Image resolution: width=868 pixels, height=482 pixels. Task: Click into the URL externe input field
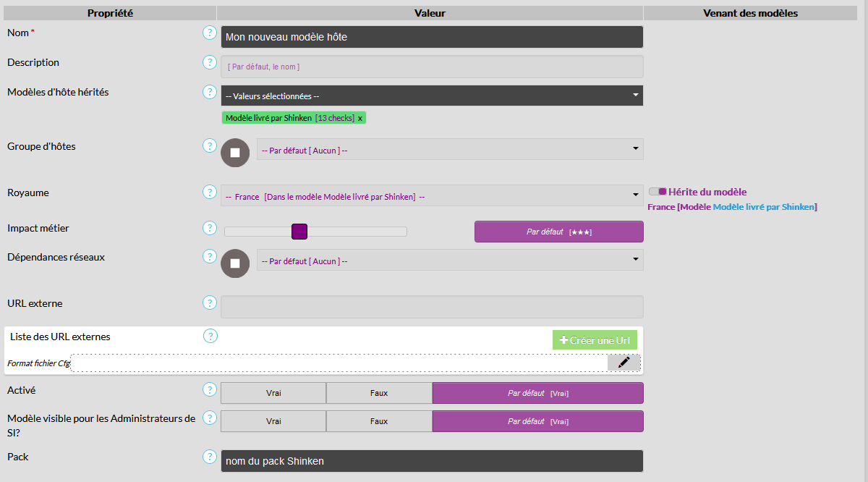point(432,307)
